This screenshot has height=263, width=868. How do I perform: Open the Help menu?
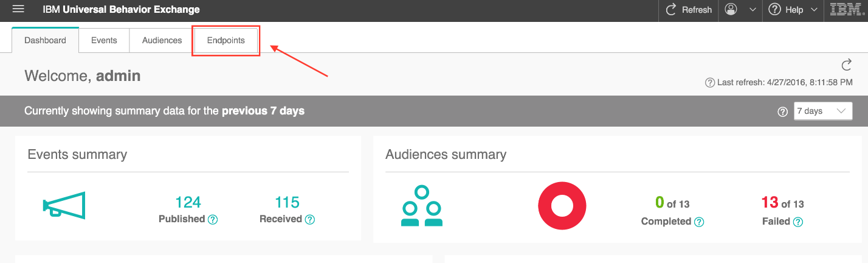tap(794, 10)
